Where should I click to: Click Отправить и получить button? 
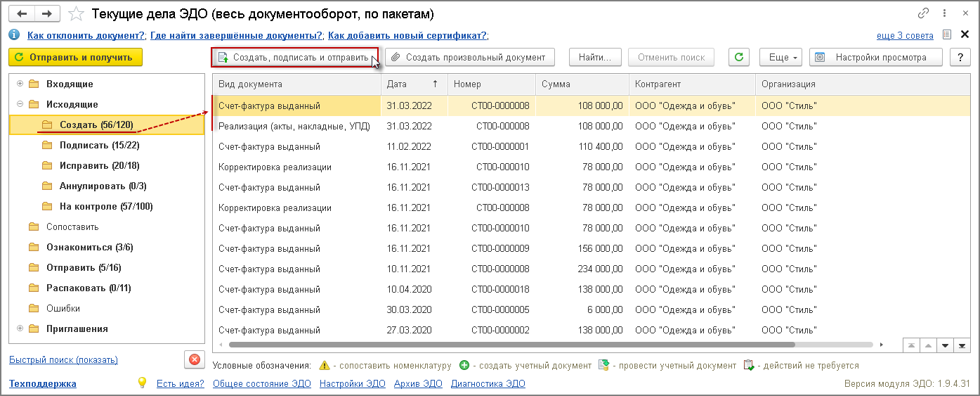75,57
